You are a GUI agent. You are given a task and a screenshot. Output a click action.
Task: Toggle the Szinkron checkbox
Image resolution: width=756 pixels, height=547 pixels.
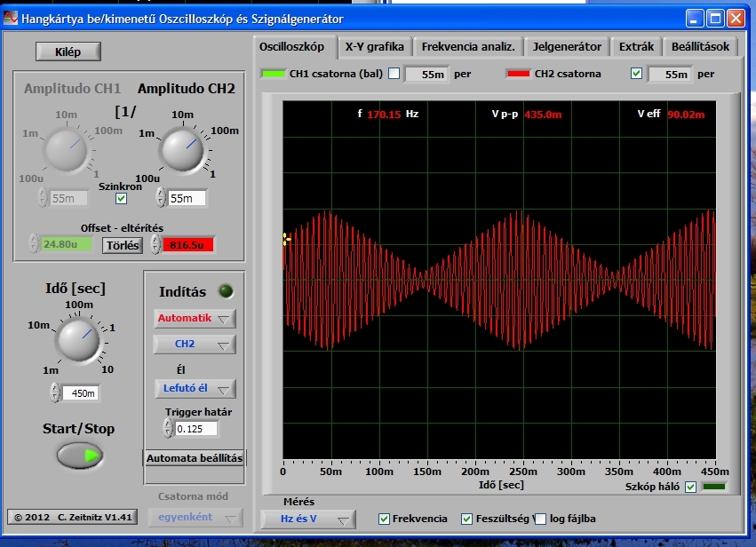[121, 199]
